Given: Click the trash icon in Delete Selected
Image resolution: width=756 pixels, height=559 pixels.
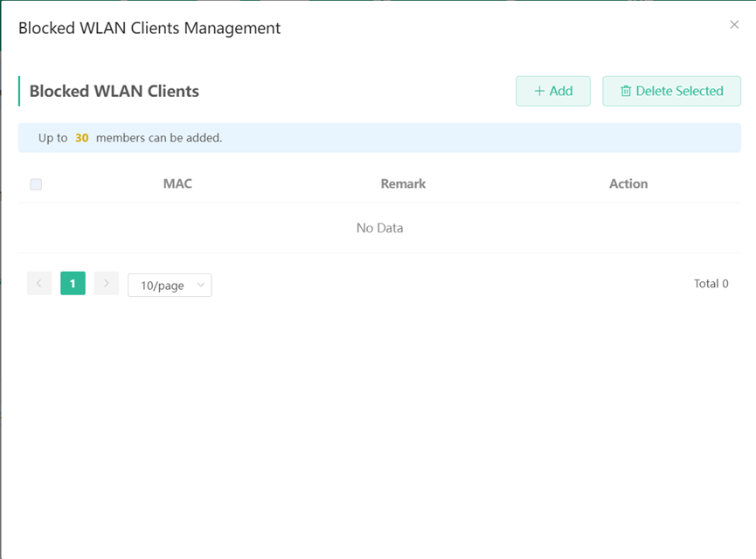Looking at the screenshot, I should pyautogui.click(x=626, y=91).
